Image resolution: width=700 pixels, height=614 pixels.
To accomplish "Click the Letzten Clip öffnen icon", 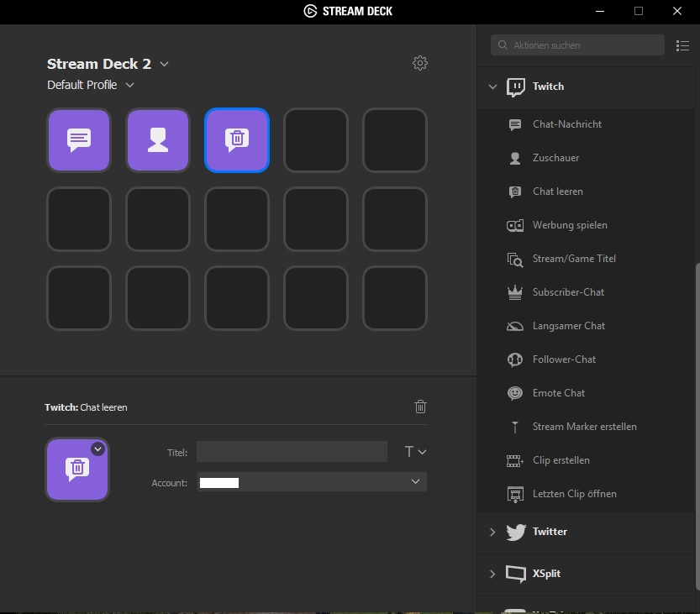I will pyautogui.click(x=515, y=495).
